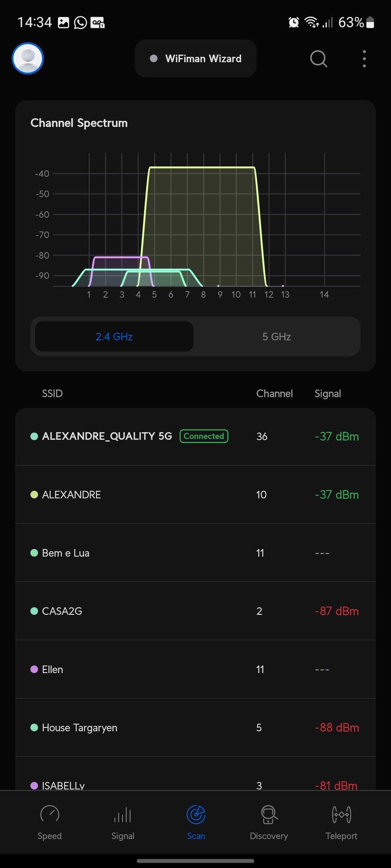Open the WiFiman Wizard button
Viewport: 391px width, 868px height.
tap(195, 59)
